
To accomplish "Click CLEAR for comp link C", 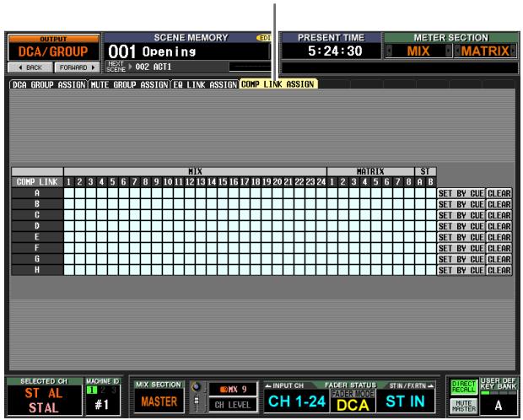I will pyautogui.click(x=499, y=216).
